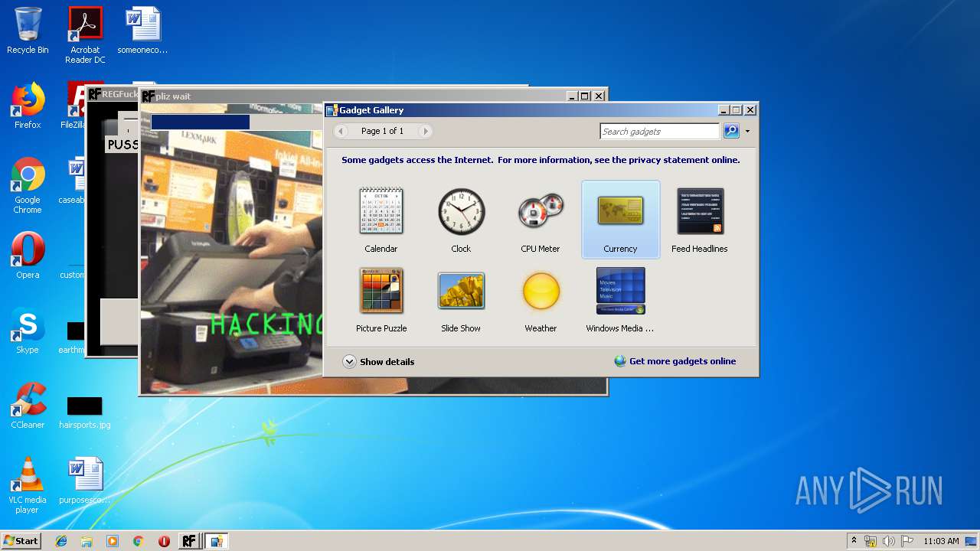980x551 pixels.
Task: Click the blue progress bar in pliz wait window
Action: point(201,122)
